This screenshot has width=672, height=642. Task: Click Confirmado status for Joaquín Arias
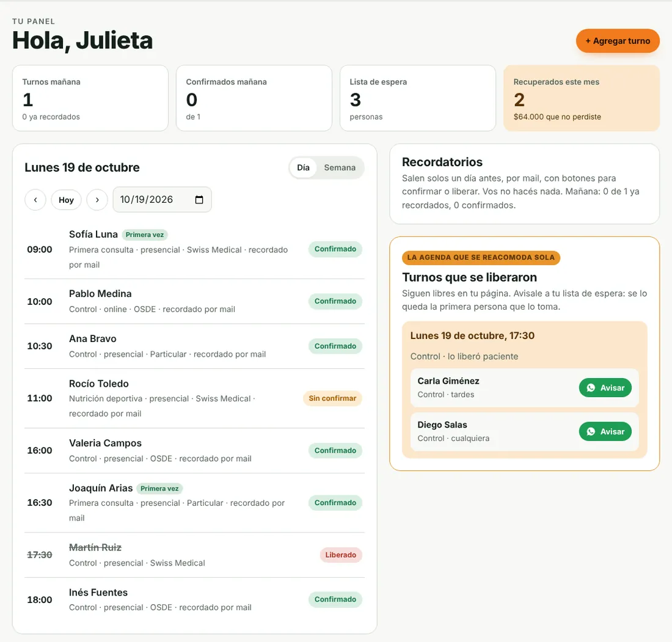tap(335, 503)
